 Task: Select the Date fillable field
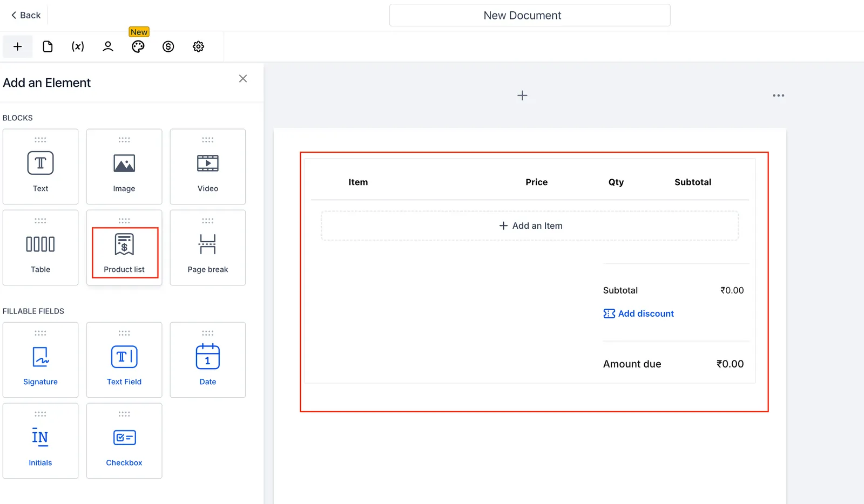pyautogui.click(x=208, y=359)
